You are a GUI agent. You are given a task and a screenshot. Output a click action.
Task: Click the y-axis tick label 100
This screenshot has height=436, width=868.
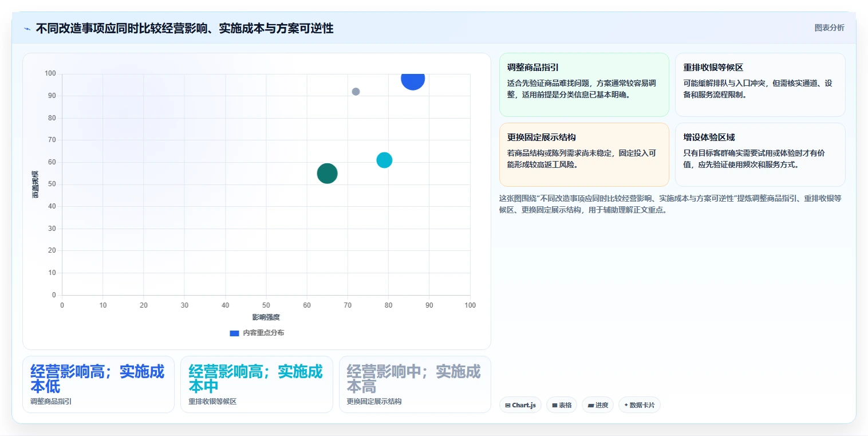[x=50, y=73]
